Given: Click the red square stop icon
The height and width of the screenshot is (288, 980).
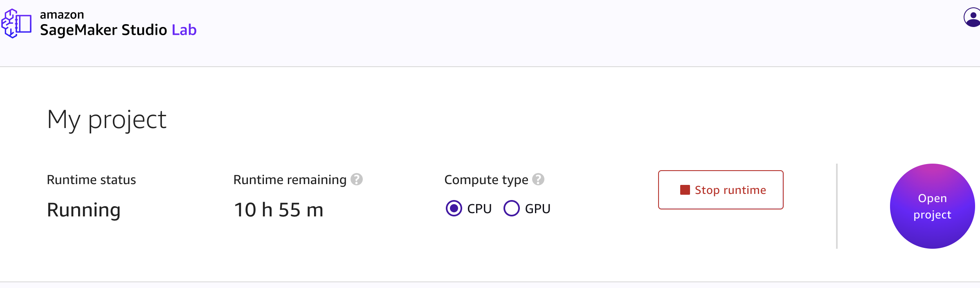Looking at the screenshot, I should (x=685, y=190).
